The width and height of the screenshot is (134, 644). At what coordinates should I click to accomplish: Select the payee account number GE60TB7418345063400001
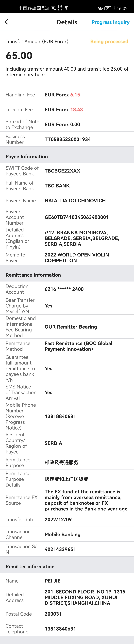click(77, 217)
